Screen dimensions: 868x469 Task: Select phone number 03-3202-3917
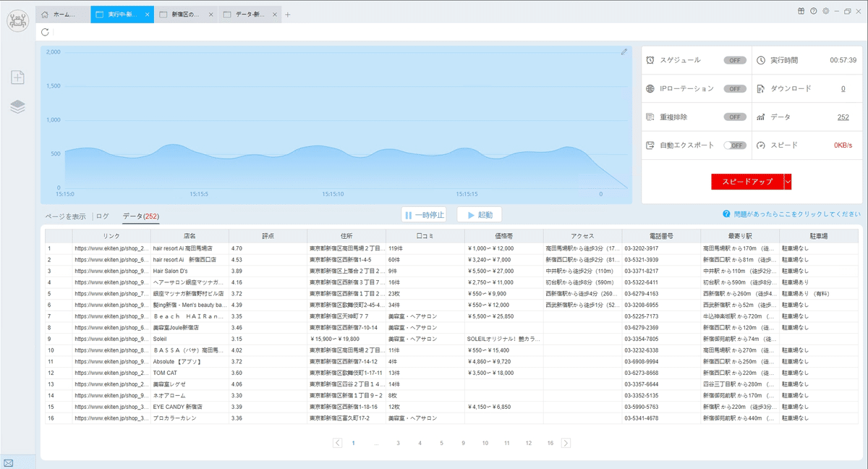pos(661,248)
